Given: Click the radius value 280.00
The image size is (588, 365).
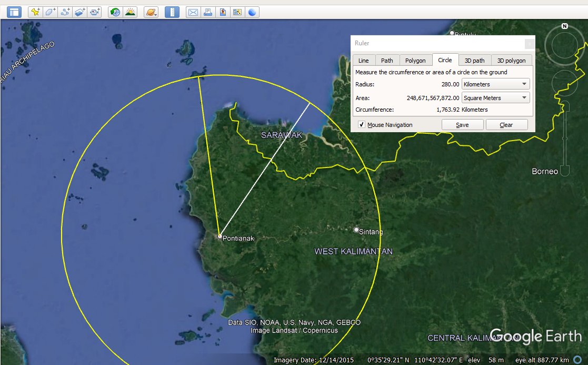Looking at the screenshot, I should pos(451,84).
